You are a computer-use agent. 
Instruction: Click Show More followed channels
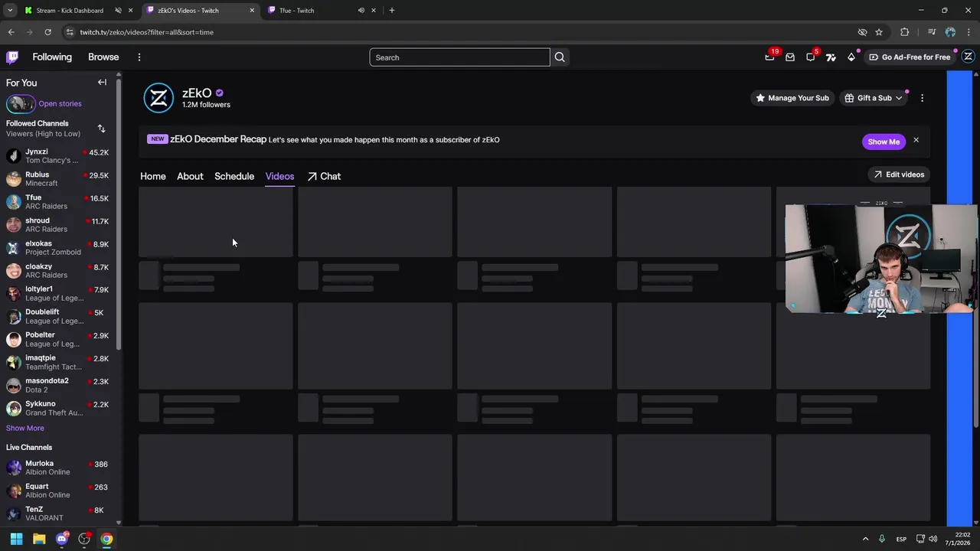coord(25,428)
